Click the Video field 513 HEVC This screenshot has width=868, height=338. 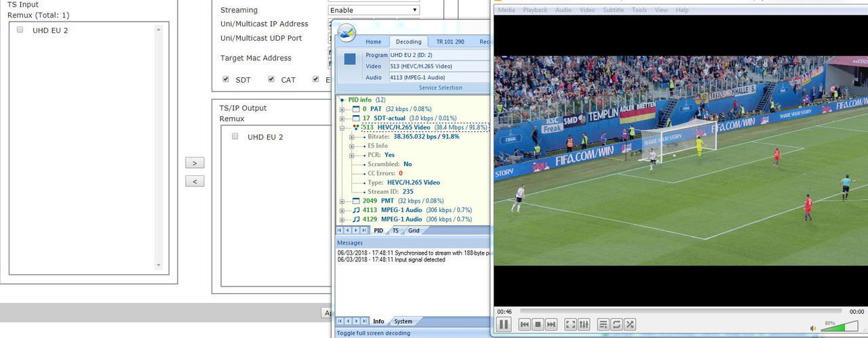pos(439,66)
